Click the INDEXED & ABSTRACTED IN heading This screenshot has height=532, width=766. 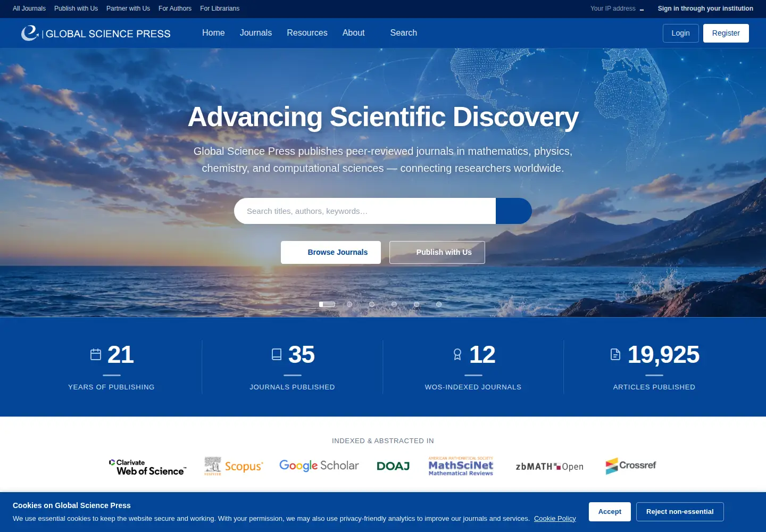coord(383,441)
